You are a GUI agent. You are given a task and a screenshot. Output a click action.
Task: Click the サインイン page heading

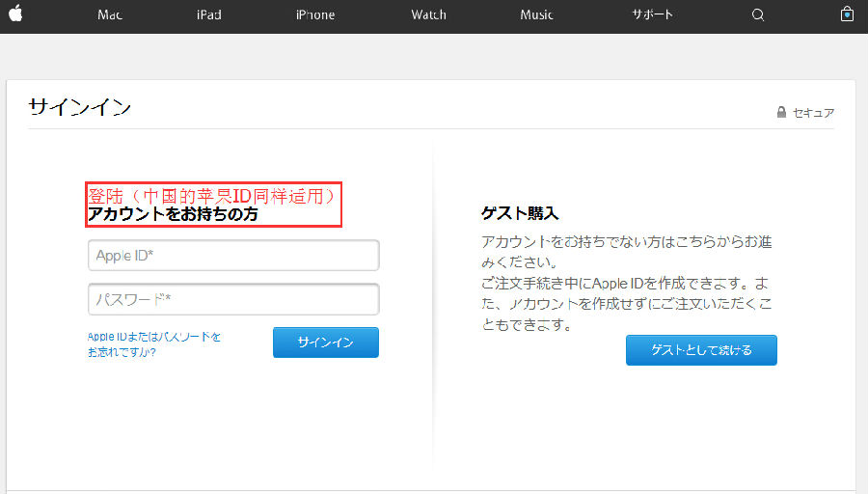(80, 107)
